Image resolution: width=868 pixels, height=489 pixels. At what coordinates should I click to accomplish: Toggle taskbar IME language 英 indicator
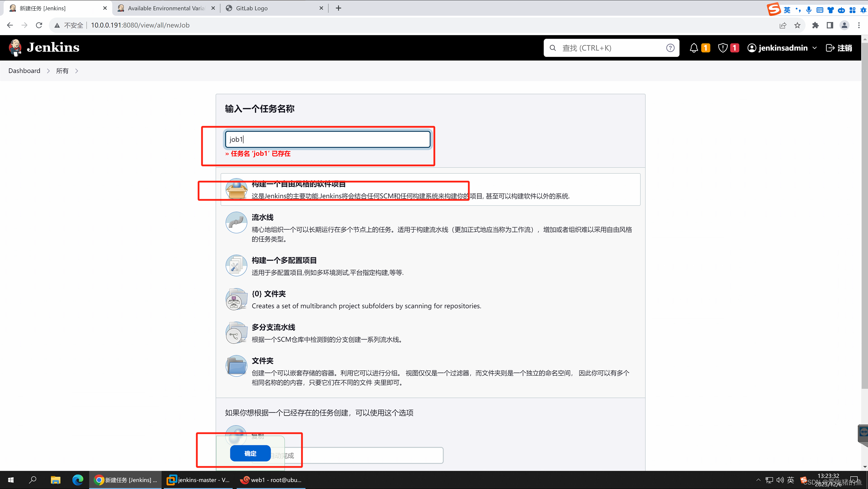pos(790,480)
